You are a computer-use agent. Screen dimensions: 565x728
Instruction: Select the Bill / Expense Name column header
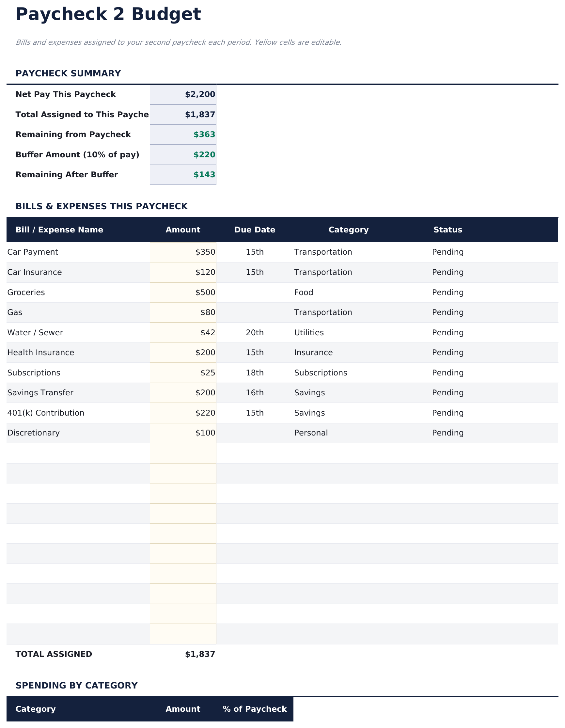(x=60, y=229)
